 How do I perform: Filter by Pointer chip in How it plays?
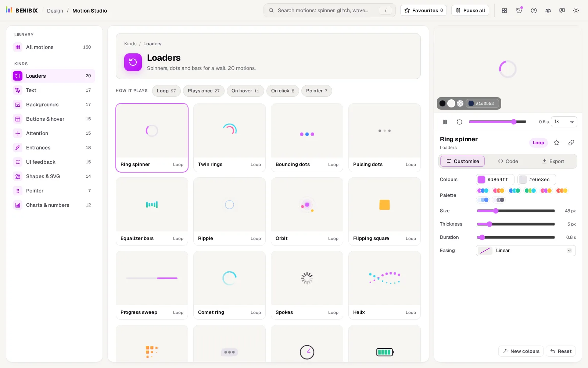(x=317, y=91)
